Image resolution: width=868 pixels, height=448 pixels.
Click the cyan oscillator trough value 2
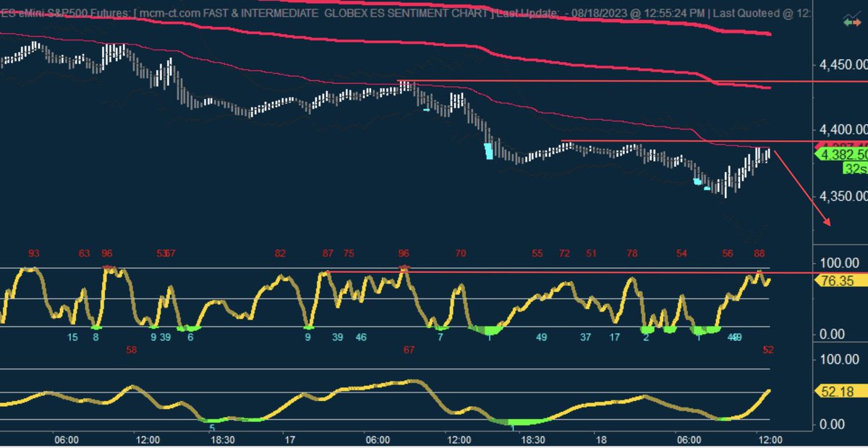click(646, 337)
